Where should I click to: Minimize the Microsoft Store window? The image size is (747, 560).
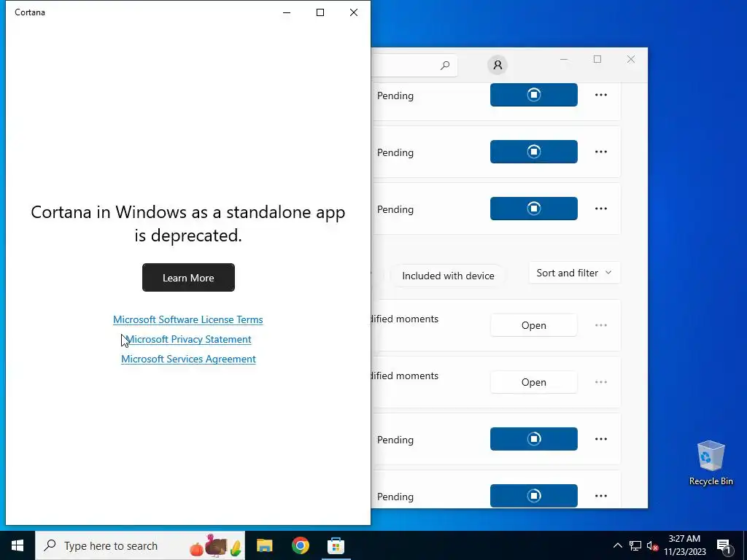564,60
